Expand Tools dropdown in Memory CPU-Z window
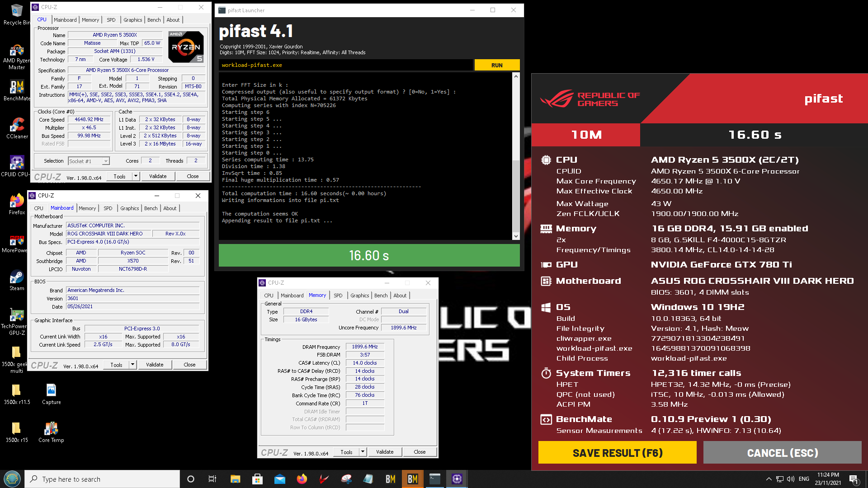The height and width of the screenshot is (488, 868). pos(363,452)
